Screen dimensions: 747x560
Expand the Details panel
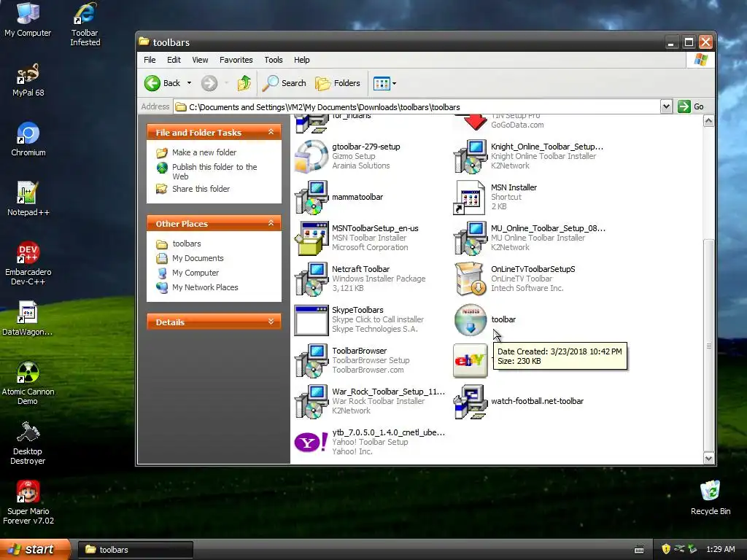271,322
